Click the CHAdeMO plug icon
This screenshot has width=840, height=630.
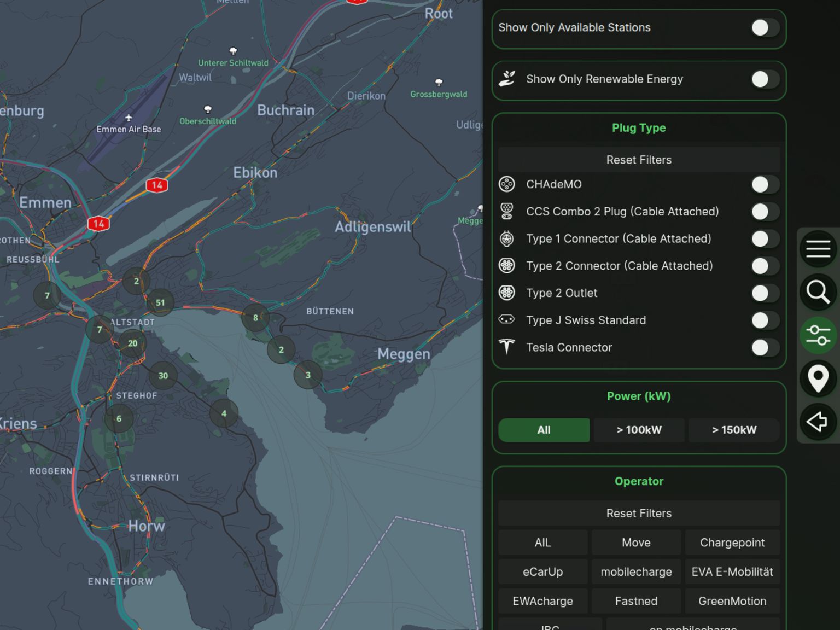tap(507, 184)
